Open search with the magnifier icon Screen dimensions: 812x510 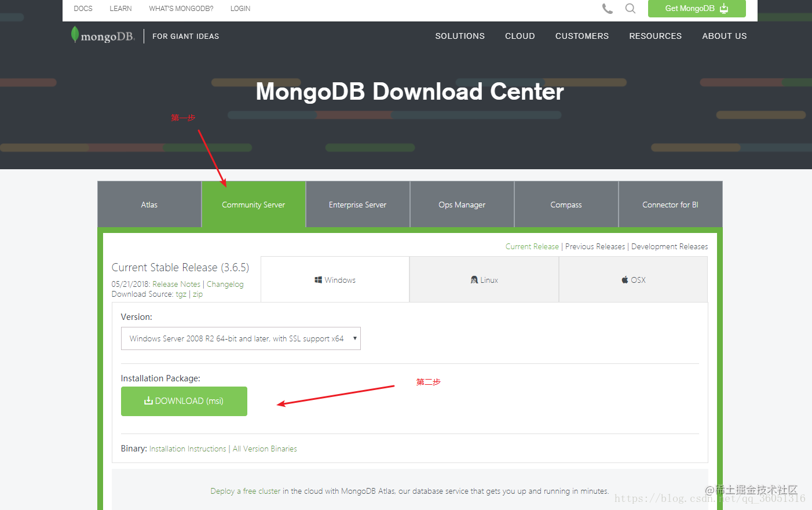point(630,9)
